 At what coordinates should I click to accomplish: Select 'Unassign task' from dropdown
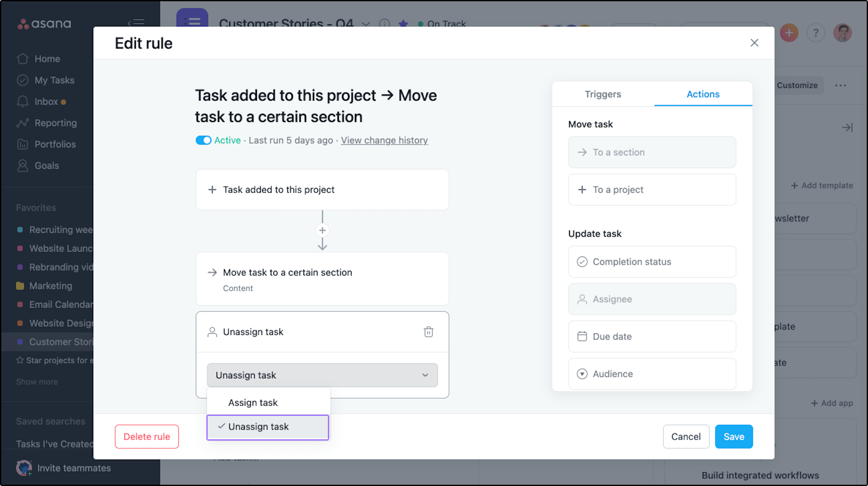[x=267, y=427]
